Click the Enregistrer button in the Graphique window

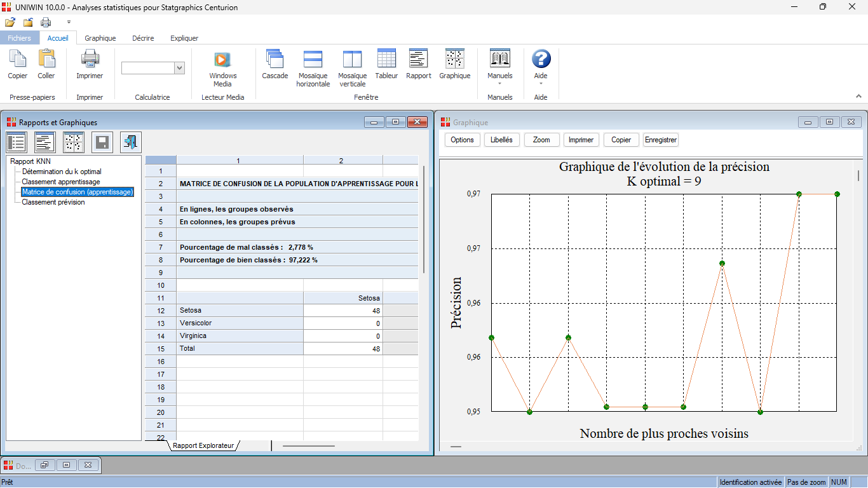pos(661,140)
